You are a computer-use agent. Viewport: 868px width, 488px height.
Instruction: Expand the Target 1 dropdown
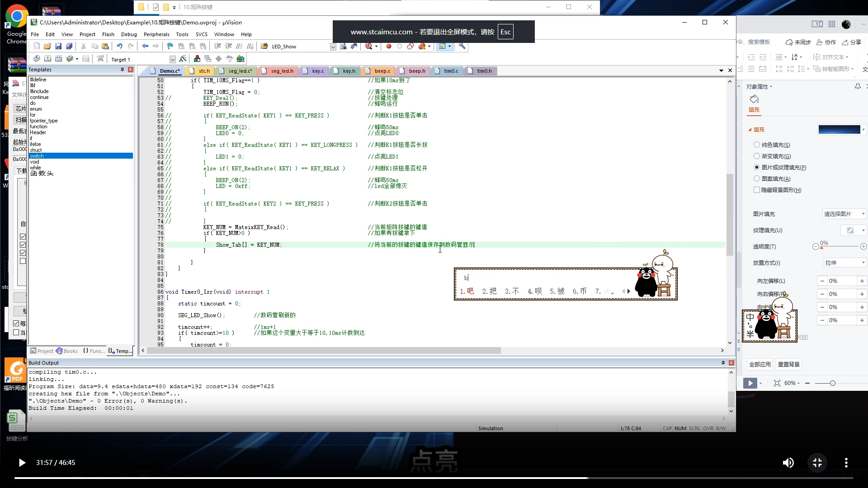(172, 60)
